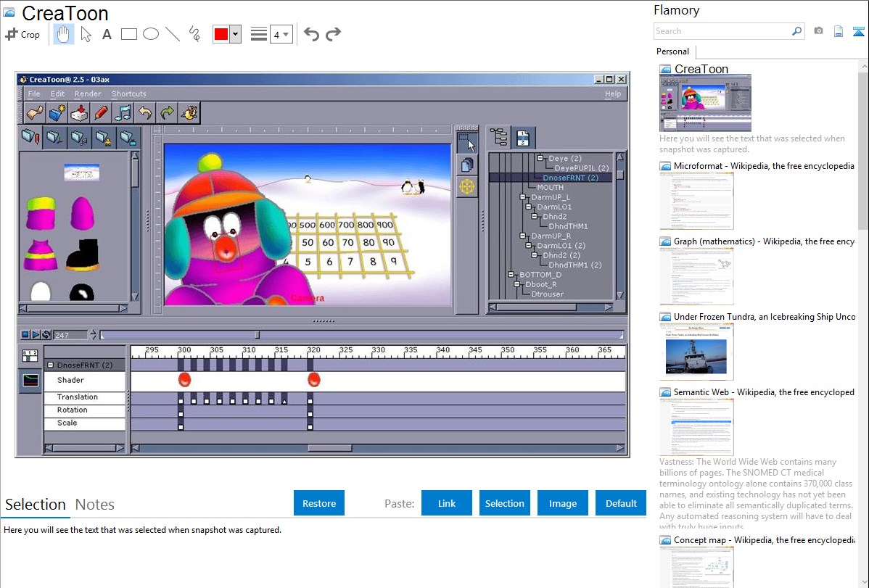Click the Restore button
Viewport: 869px width, 588px height.
click(319, 503)
